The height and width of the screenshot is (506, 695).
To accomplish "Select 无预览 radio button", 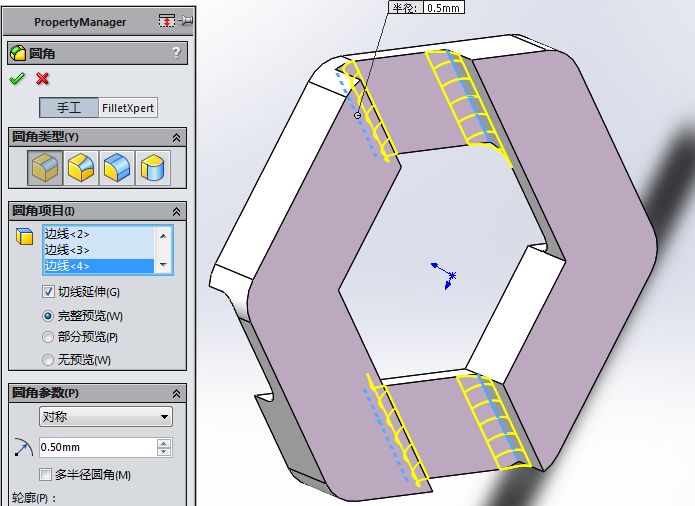I will (47, 360).
